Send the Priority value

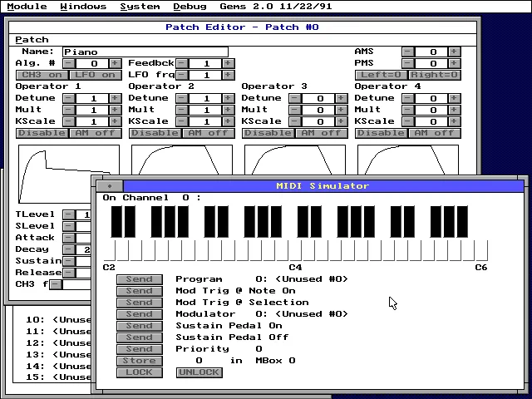click(x=140, y=349)
